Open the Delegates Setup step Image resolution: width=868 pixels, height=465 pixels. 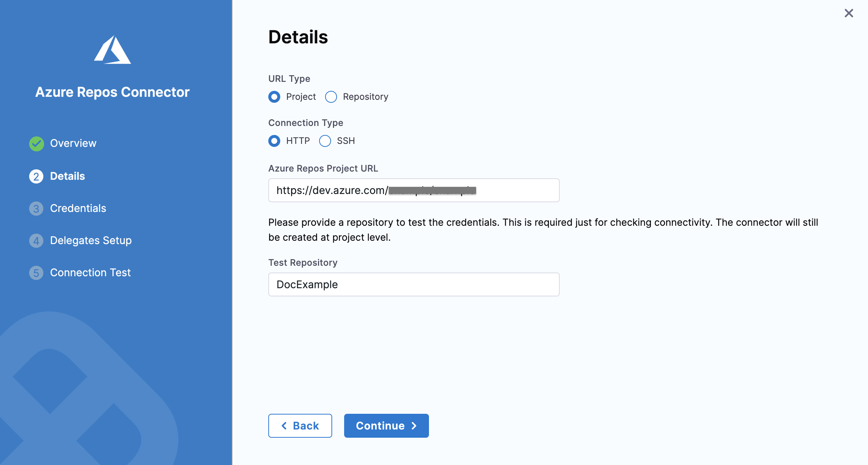click(x=91, y=241)
